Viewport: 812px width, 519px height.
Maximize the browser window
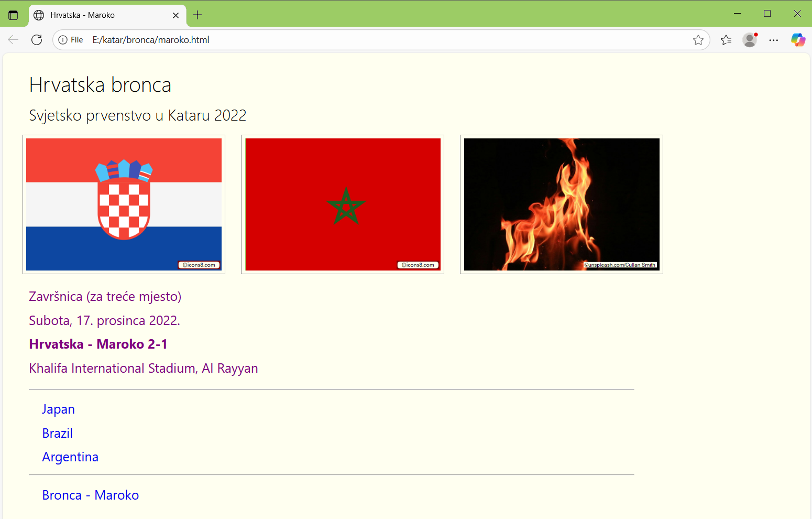click(767, 14)
